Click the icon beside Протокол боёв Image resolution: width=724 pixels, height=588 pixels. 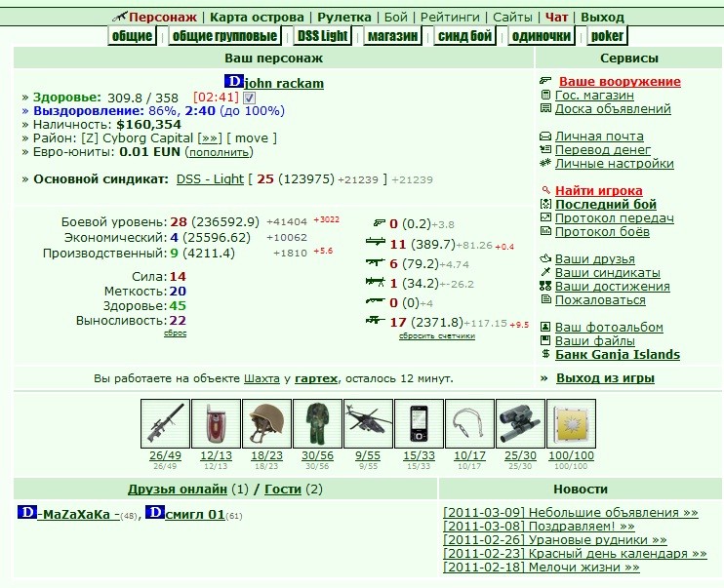click(545, 231)
